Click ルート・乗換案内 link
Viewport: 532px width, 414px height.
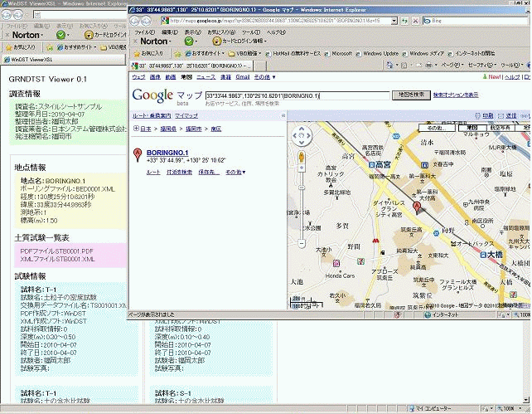pos(152,116)
